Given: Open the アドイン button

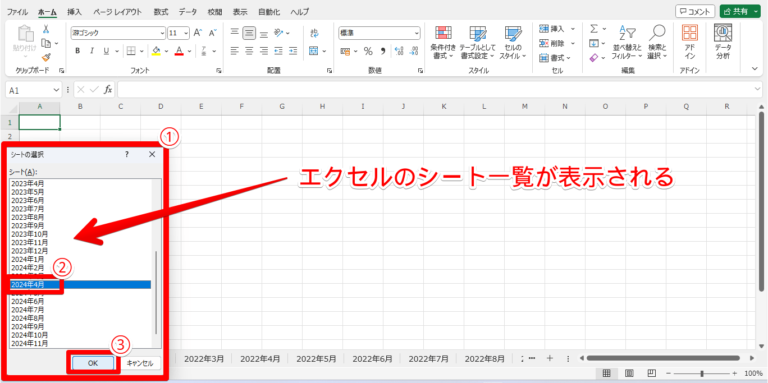Looking at the screenshot, I should tap(690, 43).
